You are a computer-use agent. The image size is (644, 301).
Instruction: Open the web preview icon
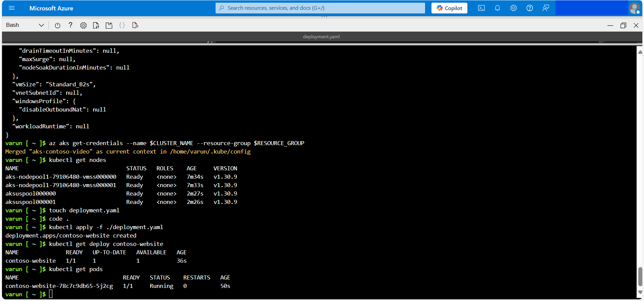[x=135, y=25]
